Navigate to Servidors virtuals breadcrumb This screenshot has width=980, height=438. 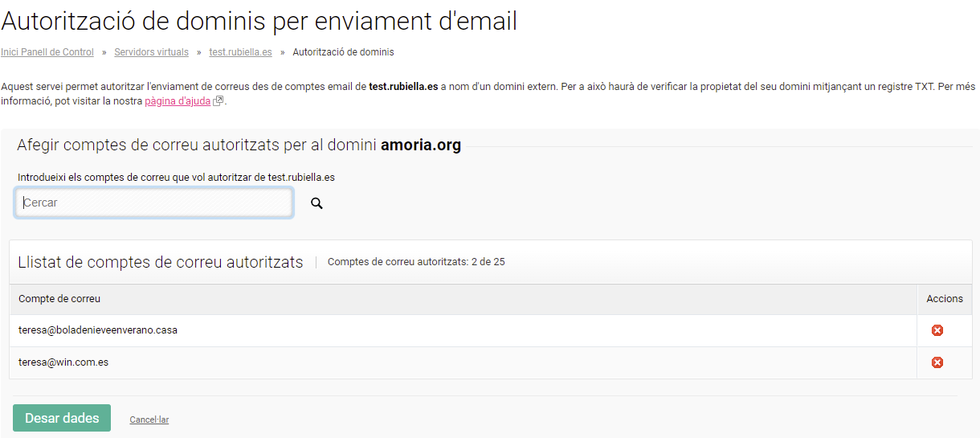point(151,52)
